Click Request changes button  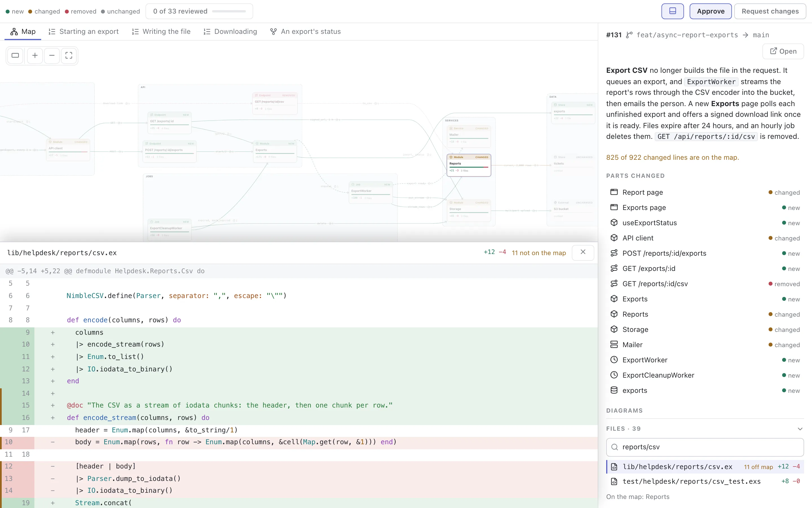click(x=770, y=11)
